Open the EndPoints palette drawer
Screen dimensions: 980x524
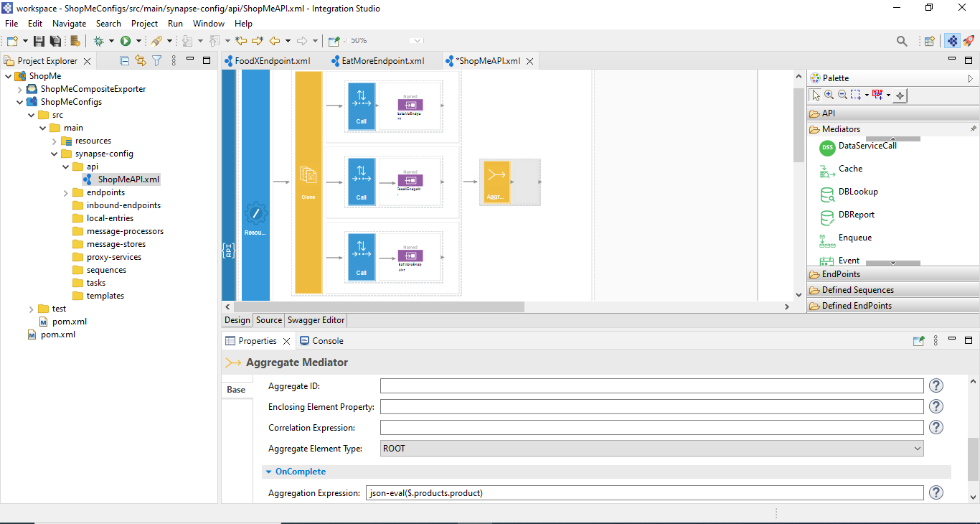(x=892, y=274)
